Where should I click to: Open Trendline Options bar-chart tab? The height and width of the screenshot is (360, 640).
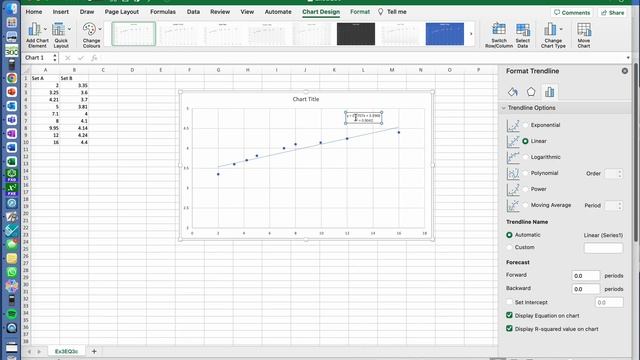point(549,92)
